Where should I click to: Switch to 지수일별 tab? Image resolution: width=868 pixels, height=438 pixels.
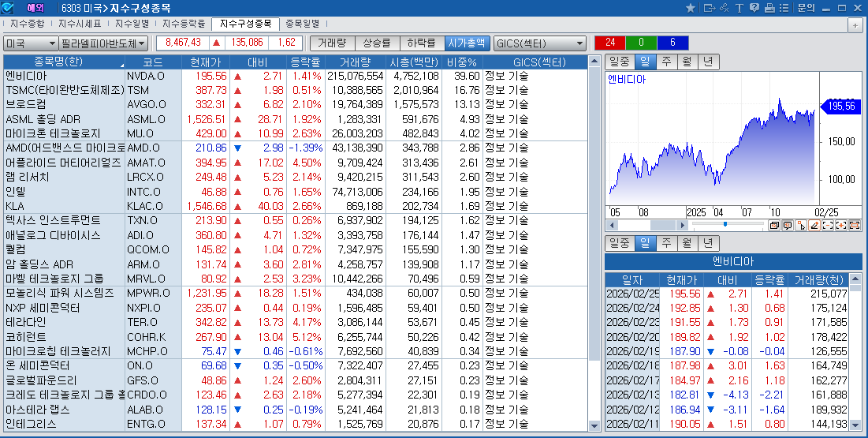click(x=132, y=24)
